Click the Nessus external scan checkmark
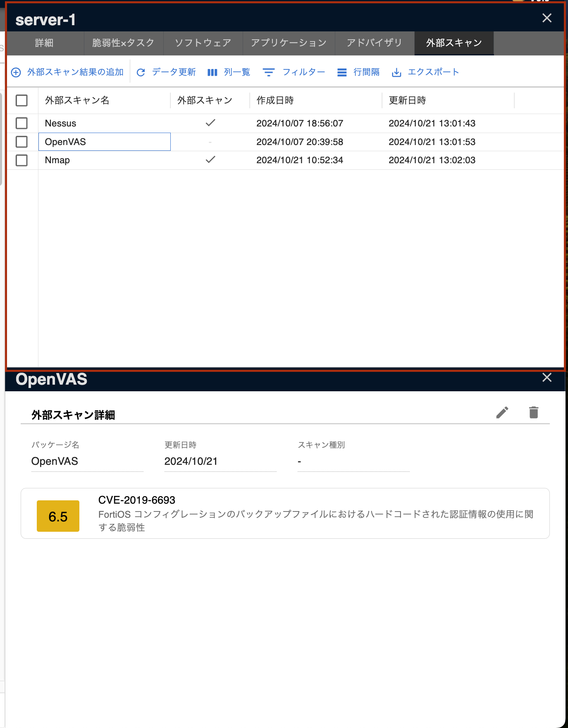Screen dimensions: 568x728 coord(210,123)
